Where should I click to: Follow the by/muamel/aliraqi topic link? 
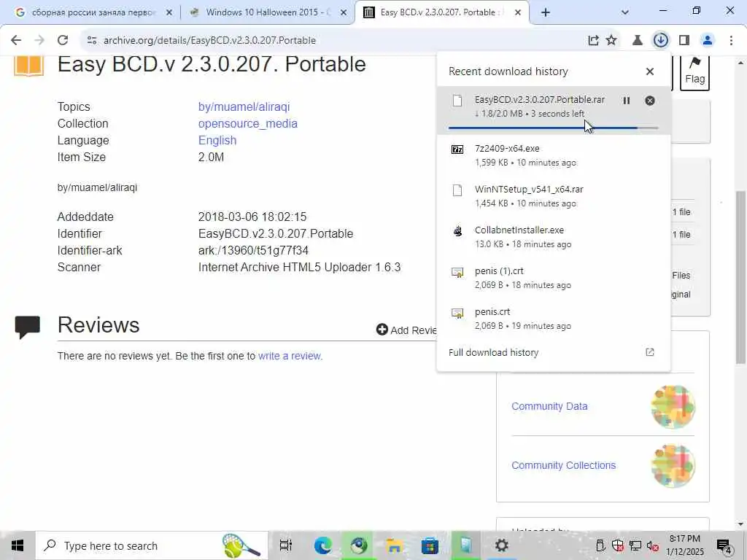coord(244,106)
